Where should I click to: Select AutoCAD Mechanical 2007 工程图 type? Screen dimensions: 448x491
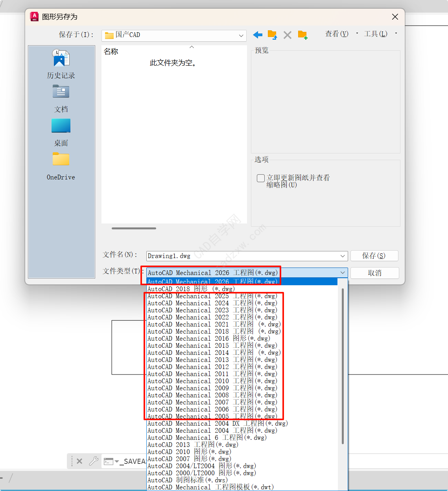(242, 402)
